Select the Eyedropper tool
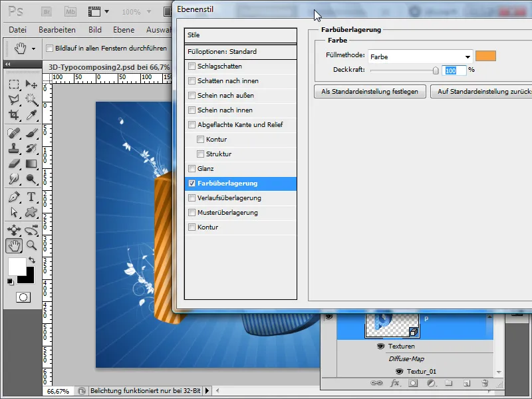Image resolution: width=532 pixels, height=399 pixels. tap(31, 115)
